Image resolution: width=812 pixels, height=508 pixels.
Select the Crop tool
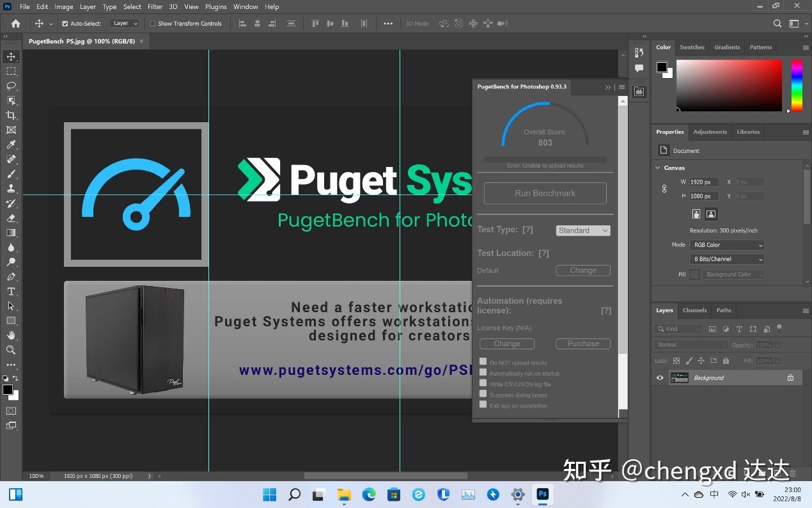point(11,115)
